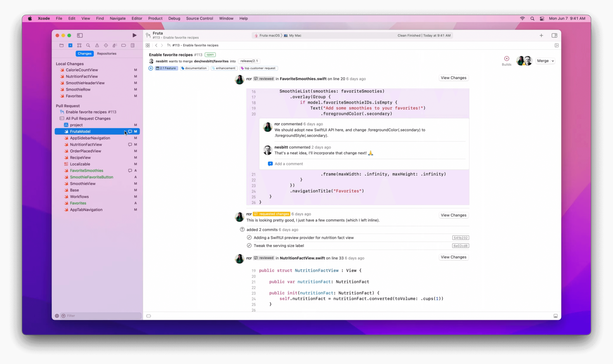This screenshot has width=613, height=364.
Task: Select FruitaModel in pull request changes
Action: tap(80, 131)
